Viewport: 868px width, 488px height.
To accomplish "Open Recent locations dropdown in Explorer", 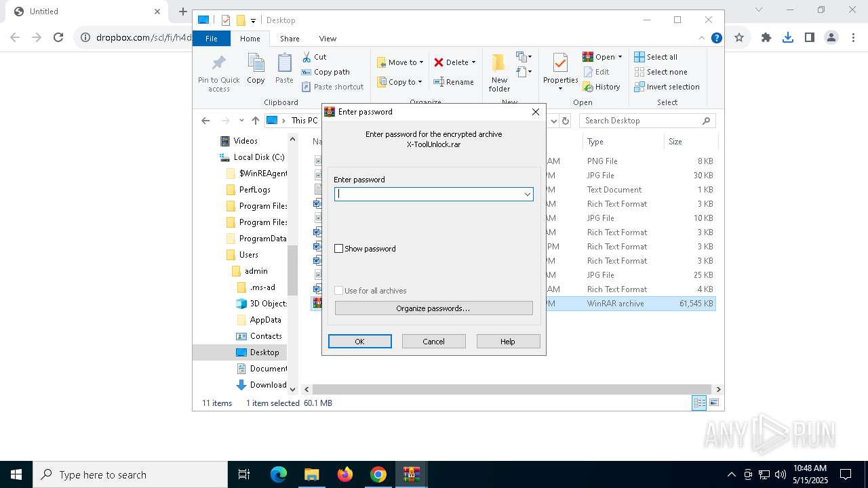I will [241, 121].
